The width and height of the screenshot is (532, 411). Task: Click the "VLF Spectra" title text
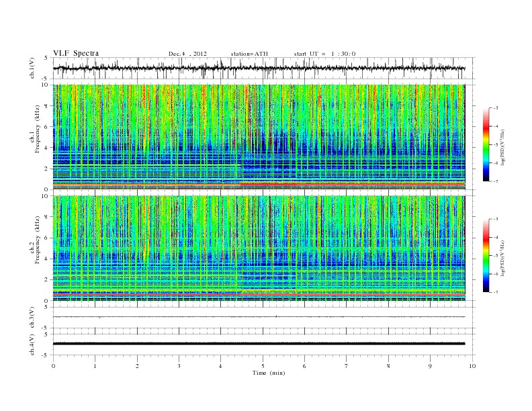[x=76, y=53]
